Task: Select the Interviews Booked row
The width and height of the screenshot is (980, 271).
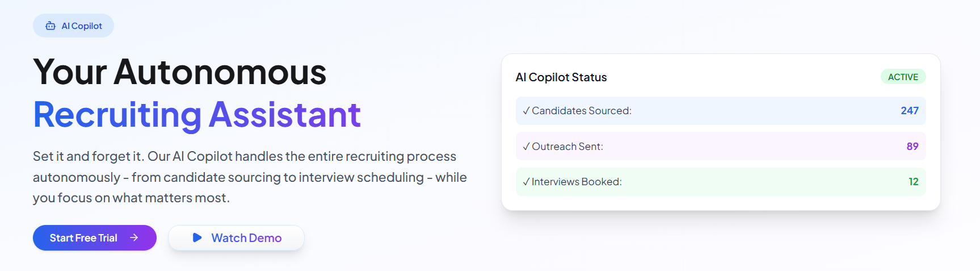Action: 721,182
